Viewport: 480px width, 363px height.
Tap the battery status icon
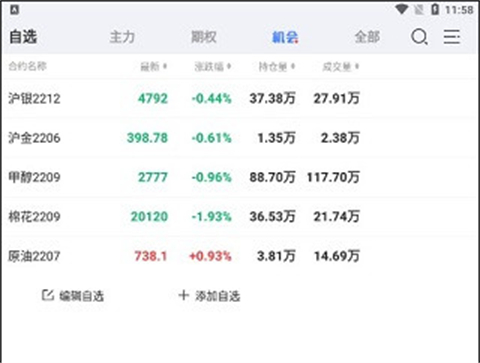(x=435, y=9)
